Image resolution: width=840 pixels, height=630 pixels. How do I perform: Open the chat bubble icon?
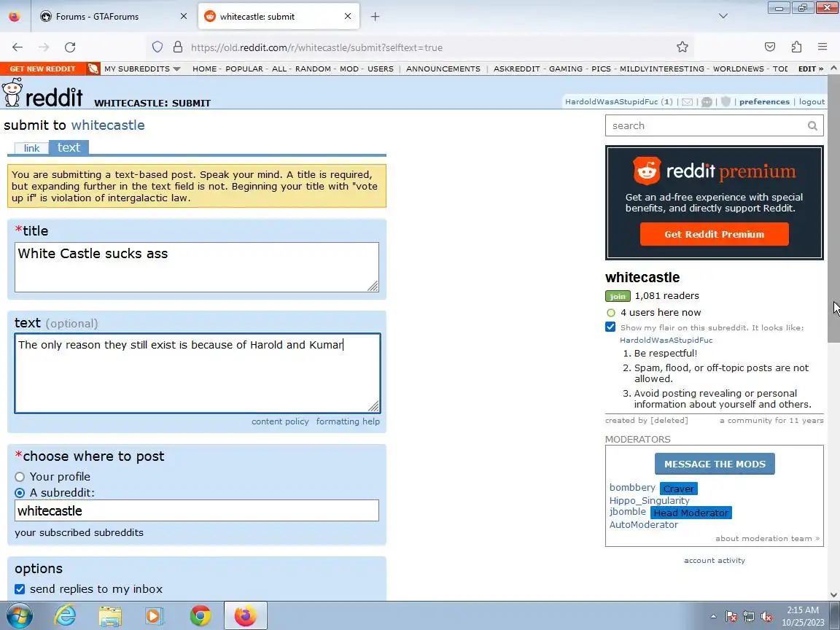pos(707,102)
